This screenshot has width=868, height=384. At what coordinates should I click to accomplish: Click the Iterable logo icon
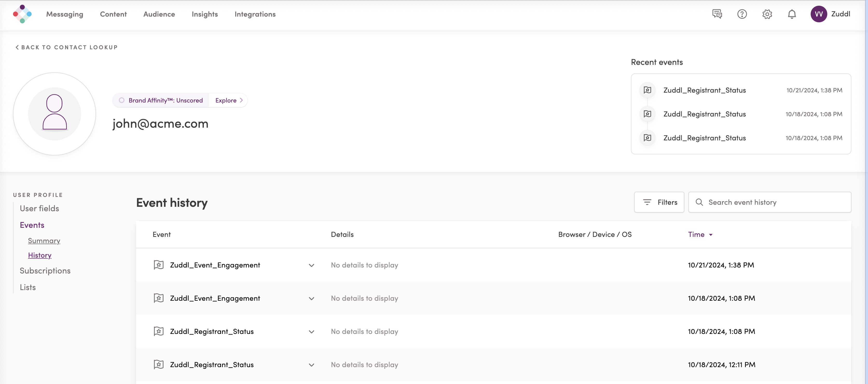[x=22, y=14]
